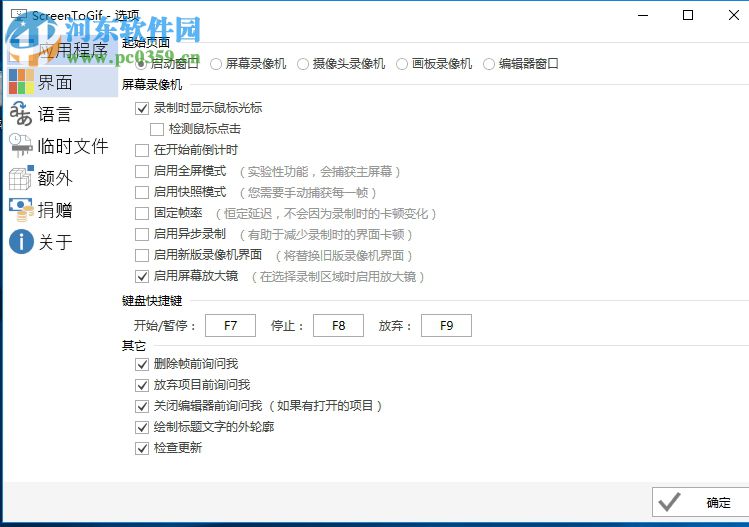This screenshot has height=527, width=749.
Task: Click the 捐赠 money icon in sidebar
Action: [21, 210]
